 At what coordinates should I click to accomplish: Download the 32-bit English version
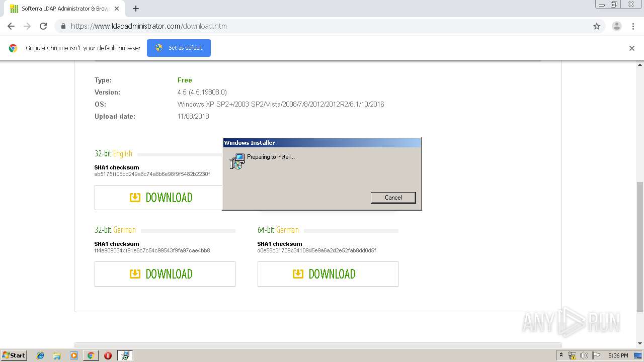[x=158, y=198]
